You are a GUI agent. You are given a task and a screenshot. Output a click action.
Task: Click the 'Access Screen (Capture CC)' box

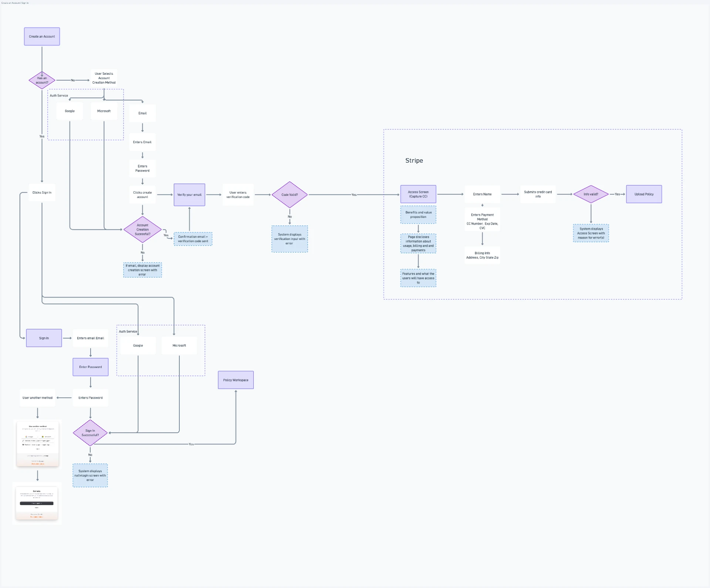pyautogui.click(x=418, y=194)
